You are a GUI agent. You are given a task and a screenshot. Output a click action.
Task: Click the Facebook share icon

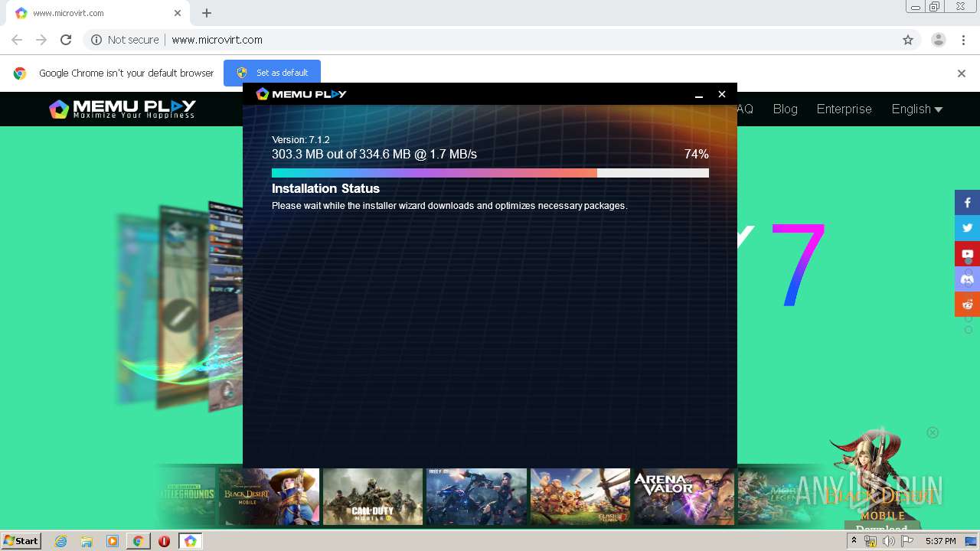pos(967,203)
